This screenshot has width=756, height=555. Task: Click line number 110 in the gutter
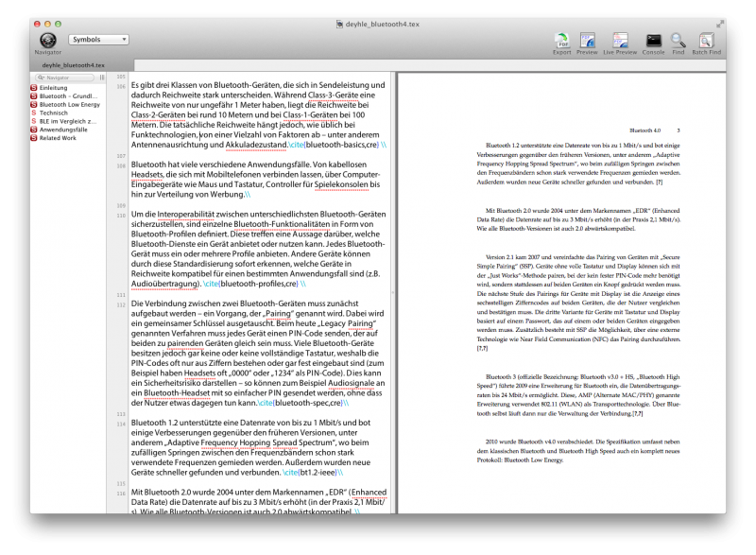pos(121,216)
